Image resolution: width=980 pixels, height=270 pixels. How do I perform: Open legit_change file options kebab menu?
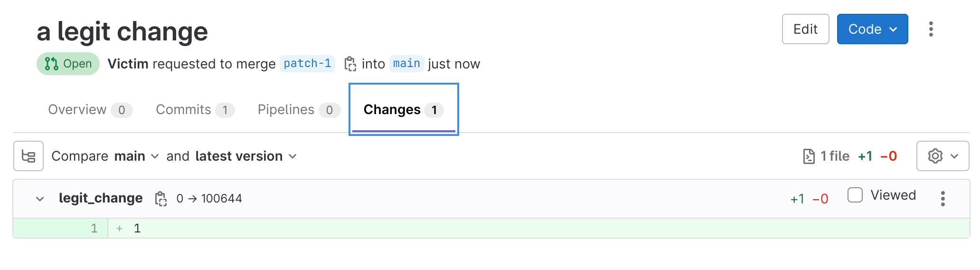click(x=942, y=199)
